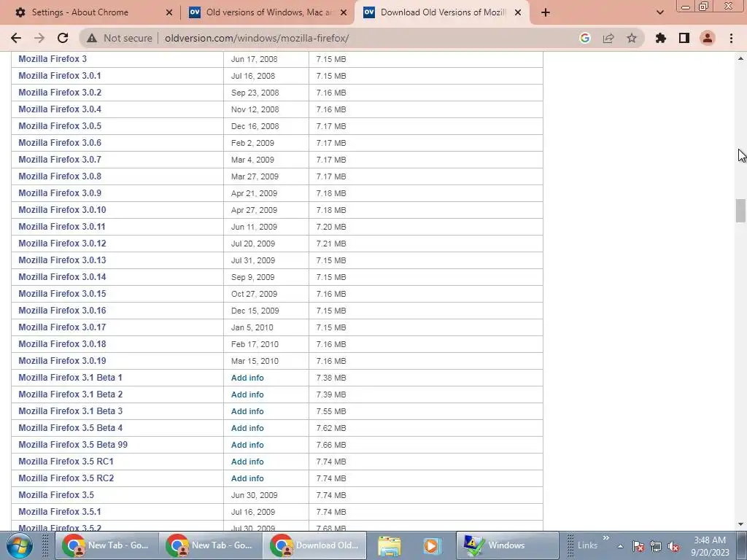This screenshot has width=747, height=560.
Task: Click Add info for Firefox 3.1 Beta 2
Action: coord(247,394)
